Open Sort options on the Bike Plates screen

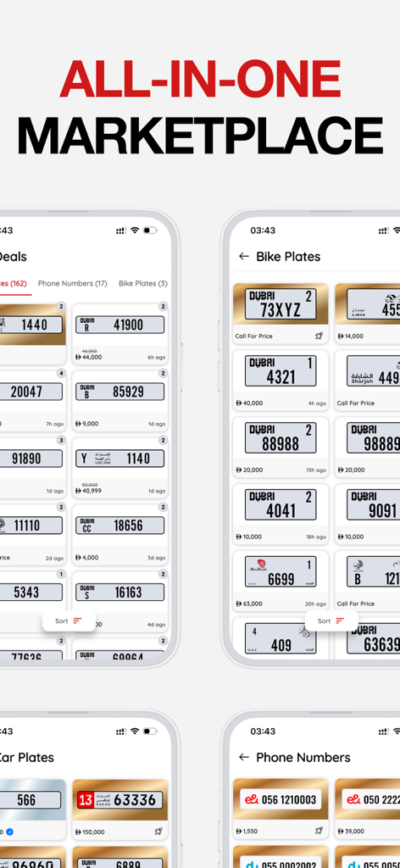click(x=331, y=621)
